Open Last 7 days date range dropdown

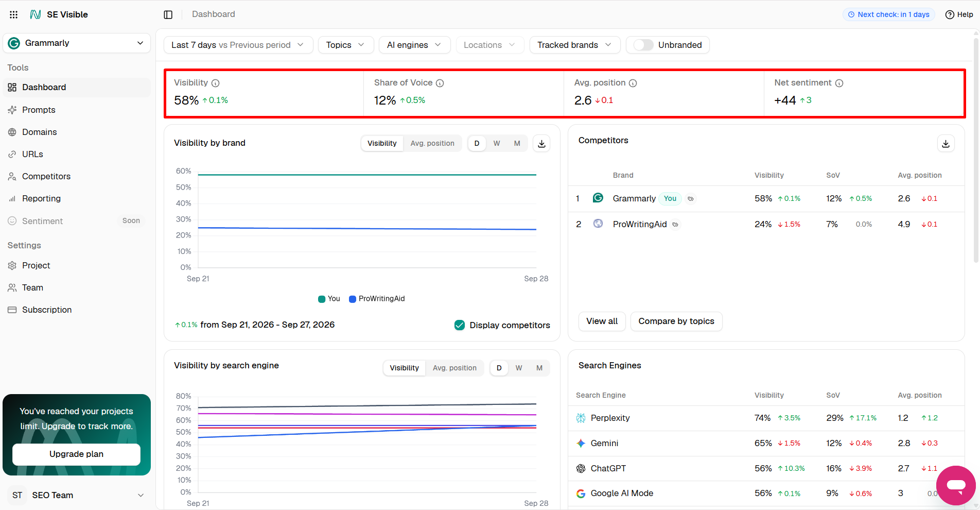238,45
